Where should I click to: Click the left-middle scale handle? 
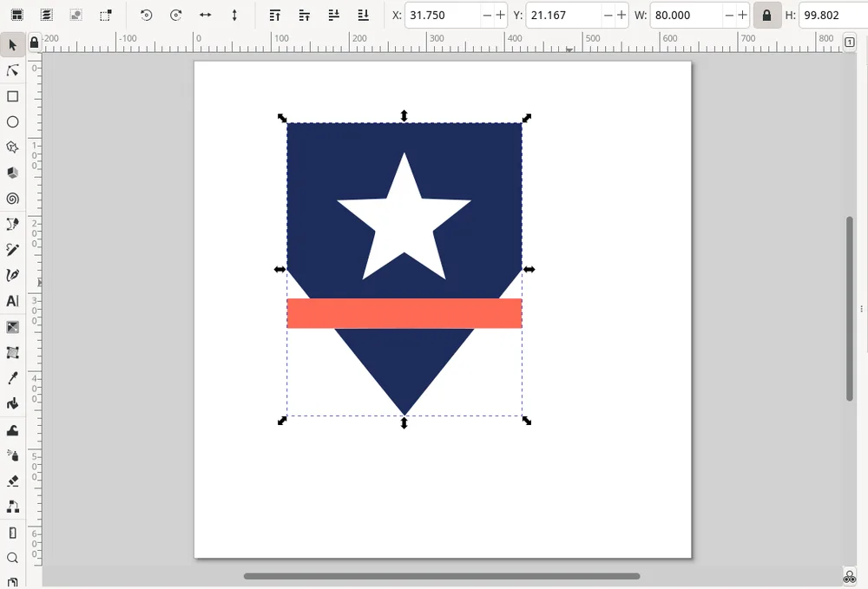[x=280, y=269]
